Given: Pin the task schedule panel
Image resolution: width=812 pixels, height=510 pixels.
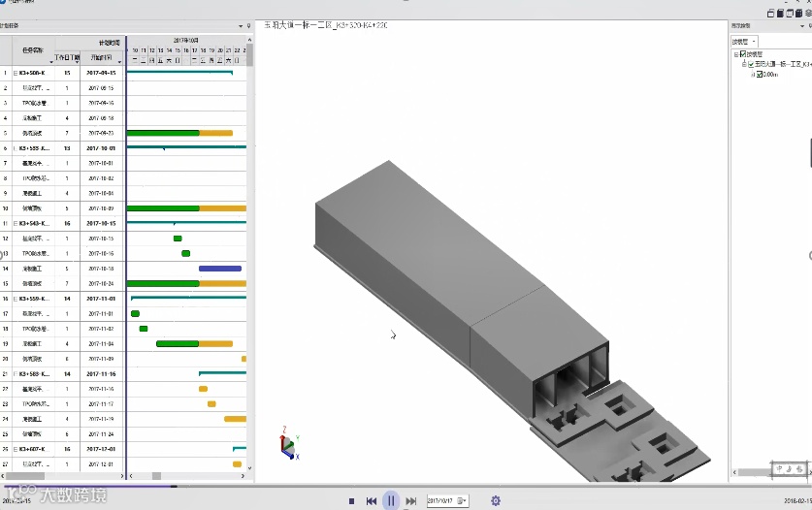Looking at the screenshot, I should (249, 26).
